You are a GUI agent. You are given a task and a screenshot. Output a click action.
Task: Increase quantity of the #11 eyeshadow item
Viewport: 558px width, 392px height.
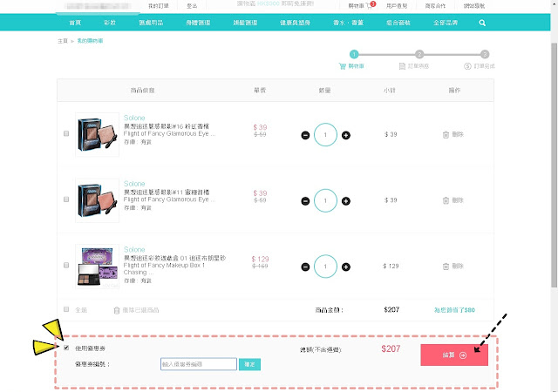coord(346,201)
